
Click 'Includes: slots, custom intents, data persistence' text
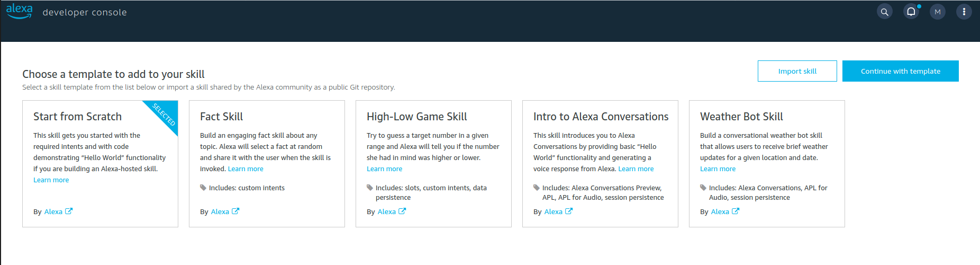click(x=431, y=193)
